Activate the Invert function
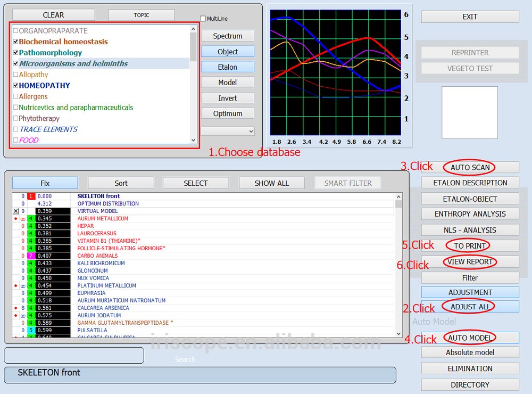Viewport: 532px width, 394px height. (227, 98)
